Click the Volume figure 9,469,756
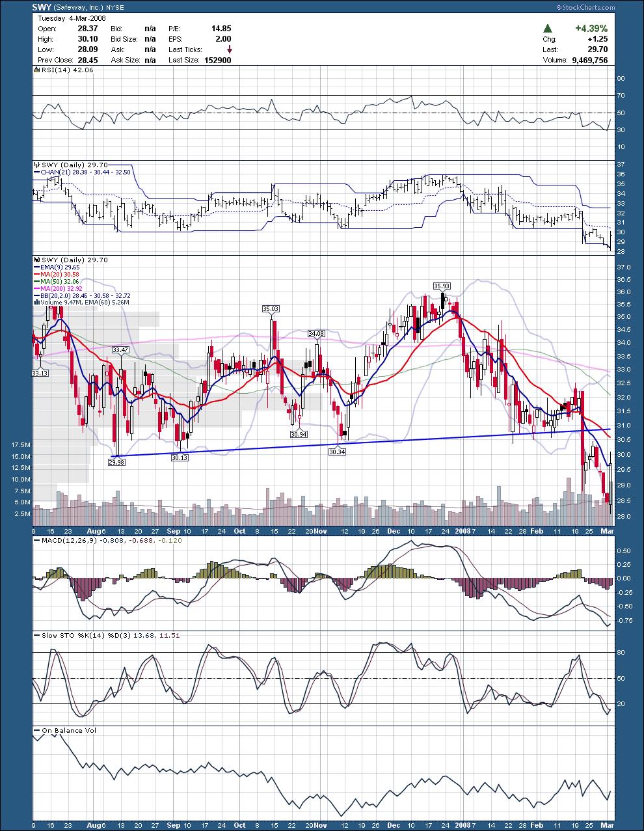 coord(590,60)
